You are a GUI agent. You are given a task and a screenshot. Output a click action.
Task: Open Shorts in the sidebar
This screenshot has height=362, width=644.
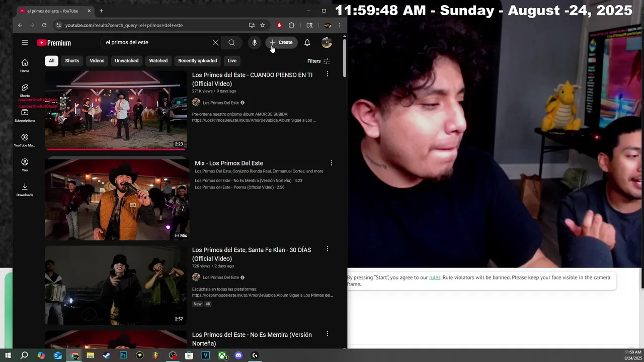pos(25,90)
